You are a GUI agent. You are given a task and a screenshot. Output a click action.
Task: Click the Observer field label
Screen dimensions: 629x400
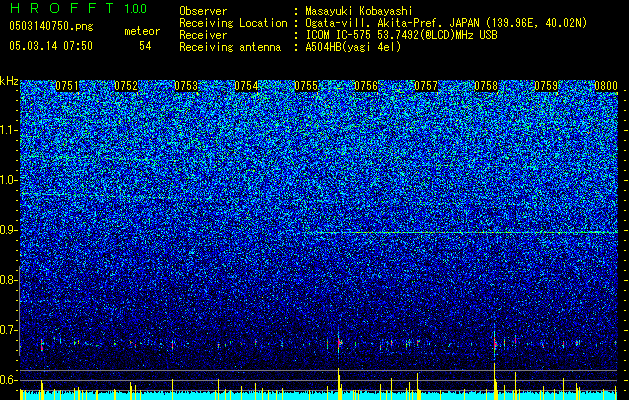[x=203, y=11]
